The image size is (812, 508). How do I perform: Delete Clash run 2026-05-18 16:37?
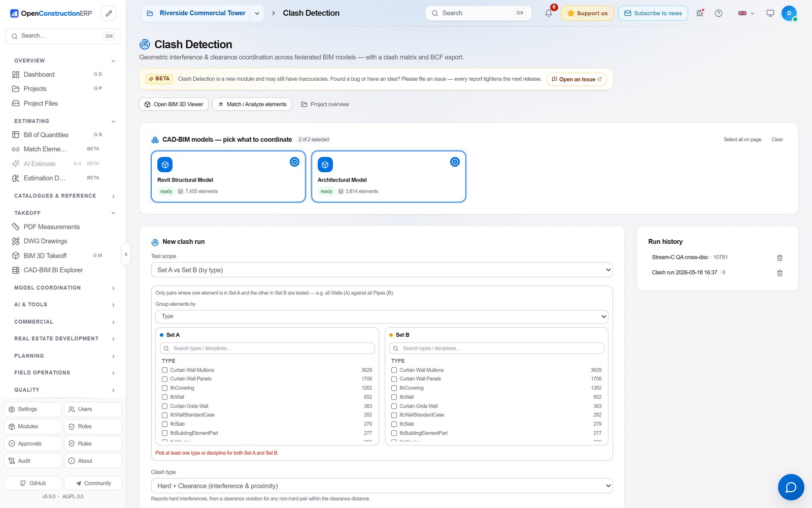click(780, 273)
